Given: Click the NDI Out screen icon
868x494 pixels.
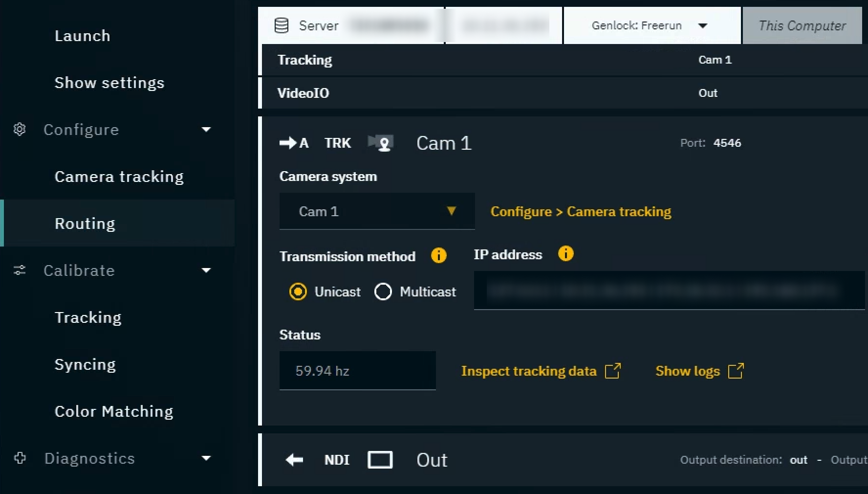Looking at the screenshot, I should pos(380,460).
